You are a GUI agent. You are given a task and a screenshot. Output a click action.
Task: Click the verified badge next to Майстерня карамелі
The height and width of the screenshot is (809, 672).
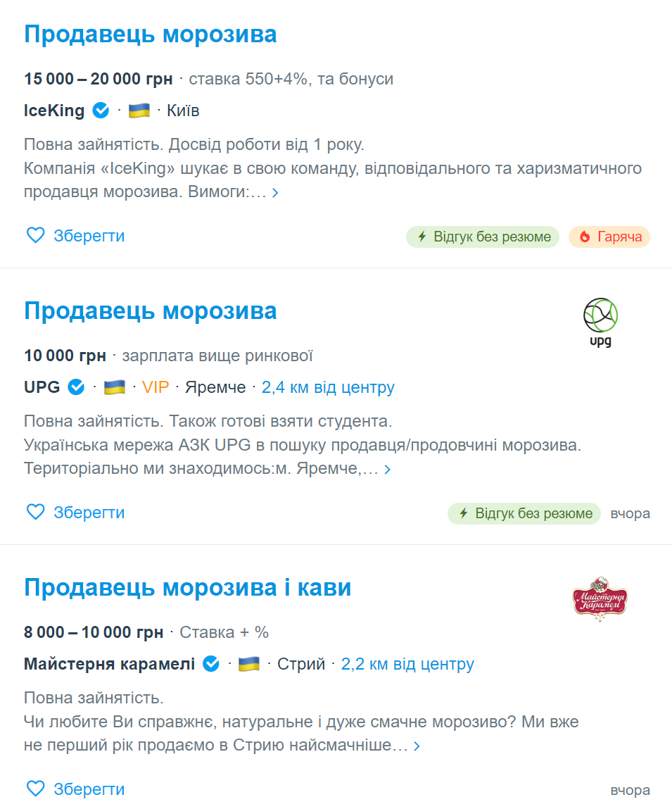click(x=210, y=663)
